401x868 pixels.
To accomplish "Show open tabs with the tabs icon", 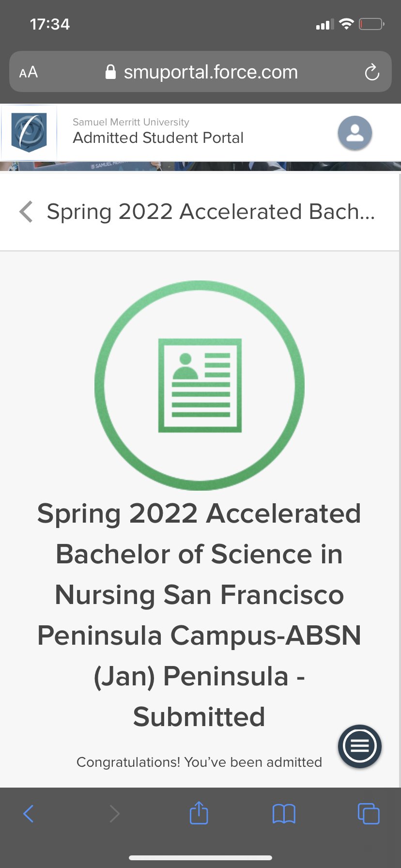I will 369,813.
